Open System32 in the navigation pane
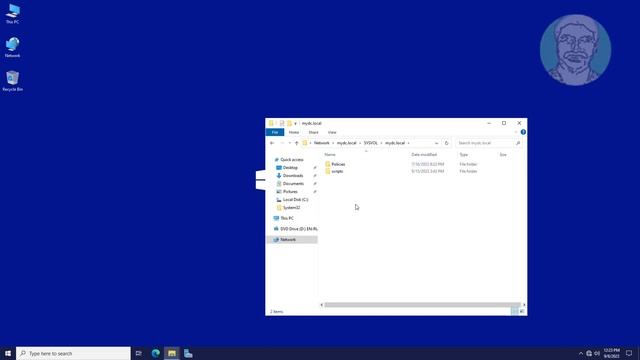Viewport: 640px width, 360px height. point(291,208)
